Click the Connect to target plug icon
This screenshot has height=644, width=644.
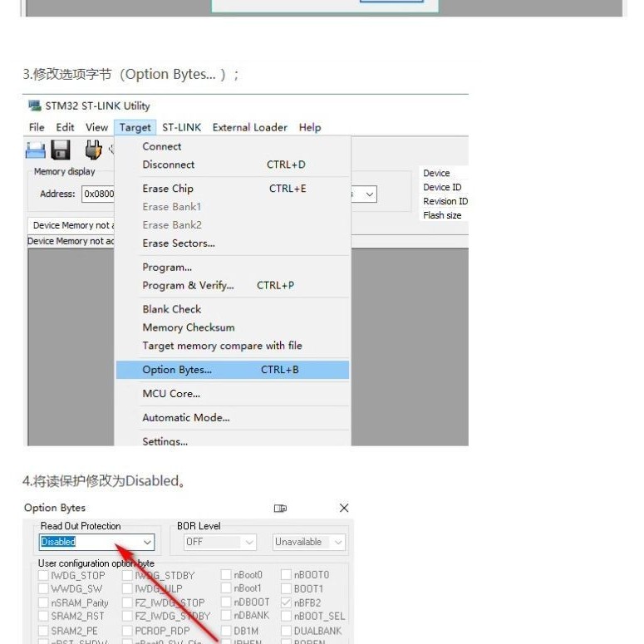93,150
